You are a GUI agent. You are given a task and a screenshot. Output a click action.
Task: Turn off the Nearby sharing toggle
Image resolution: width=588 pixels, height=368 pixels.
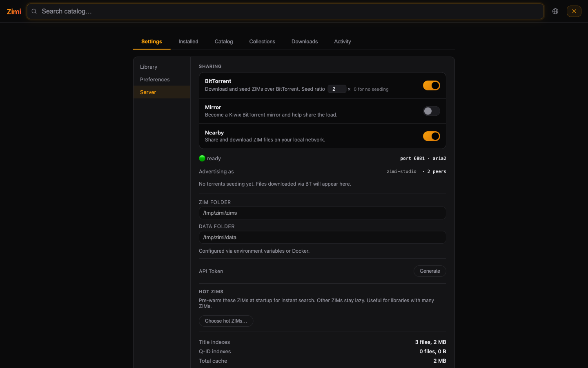(x=432, y=136)
